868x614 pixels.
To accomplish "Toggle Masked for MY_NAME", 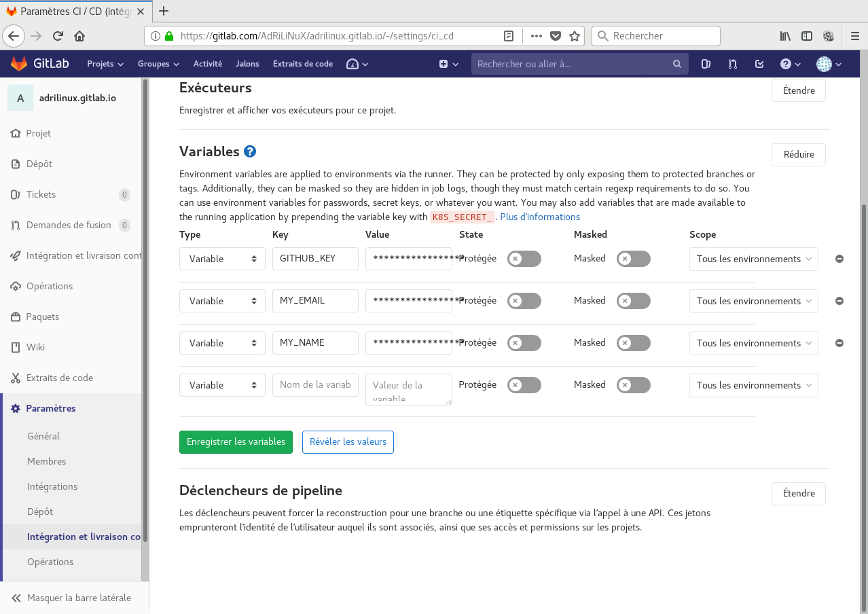I will pos(634,343).
